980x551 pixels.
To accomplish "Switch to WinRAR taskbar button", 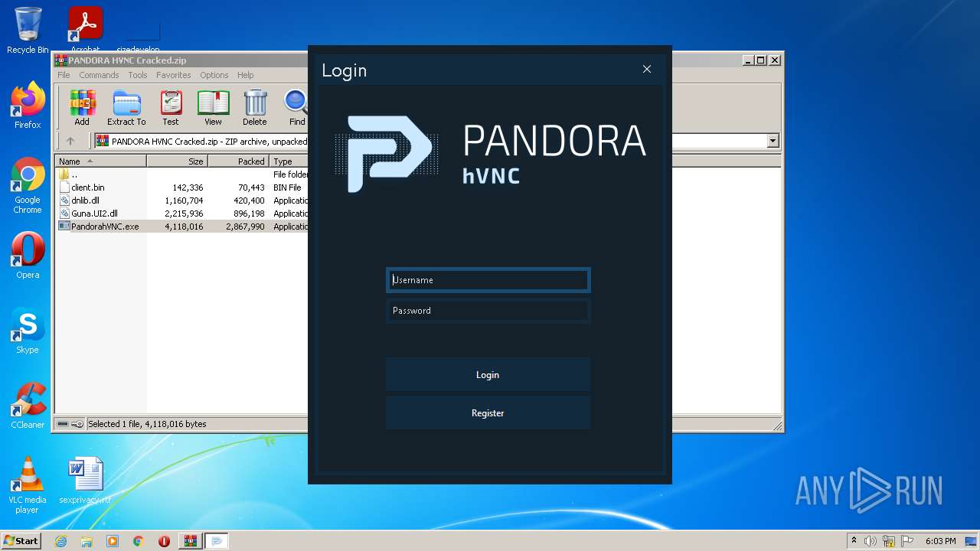I will pyautogui.click(x=190, y=541).
